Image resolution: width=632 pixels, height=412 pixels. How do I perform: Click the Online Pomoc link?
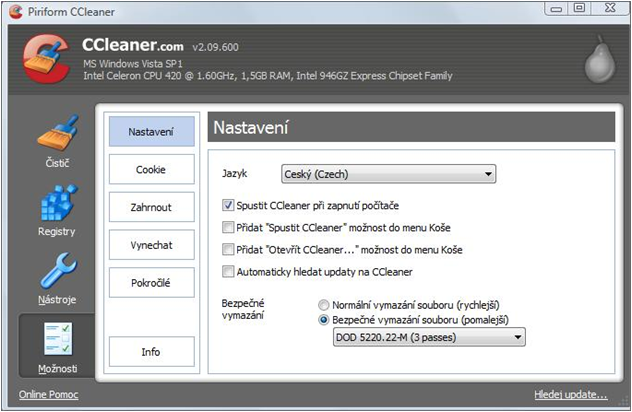[49, 394]
